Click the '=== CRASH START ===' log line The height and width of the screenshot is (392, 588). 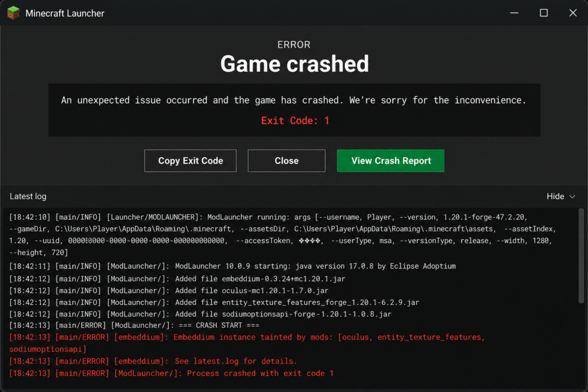click(134, 325)
